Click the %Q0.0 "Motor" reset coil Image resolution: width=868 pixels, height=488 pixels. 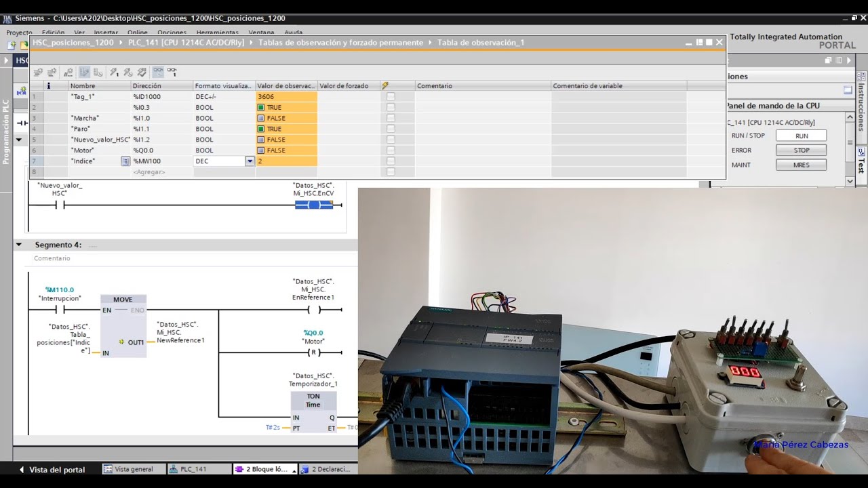point(313,353)
